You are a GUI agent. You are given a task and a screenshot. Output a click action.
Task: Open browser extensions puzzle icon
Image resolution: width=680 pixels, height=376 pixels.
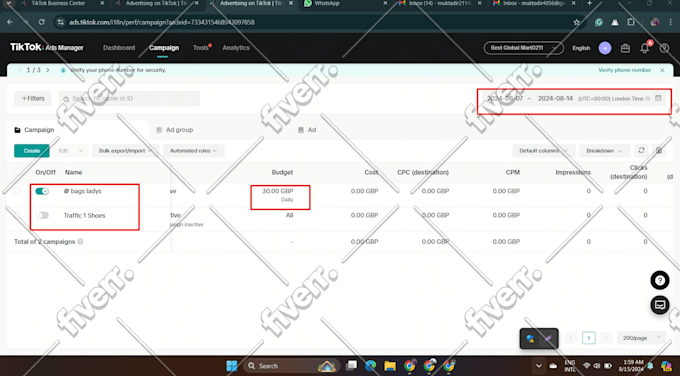[x=631, y=22]
